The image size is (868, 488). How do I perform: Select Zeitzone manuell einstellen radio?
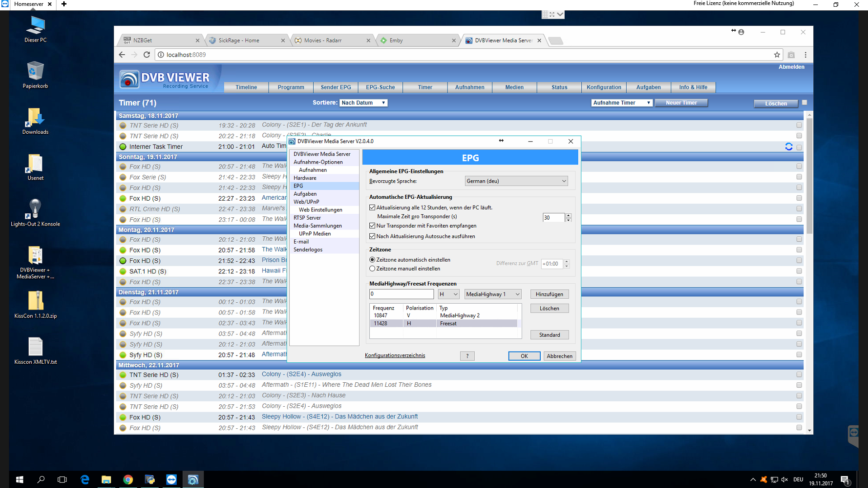(x=372, y=268)
